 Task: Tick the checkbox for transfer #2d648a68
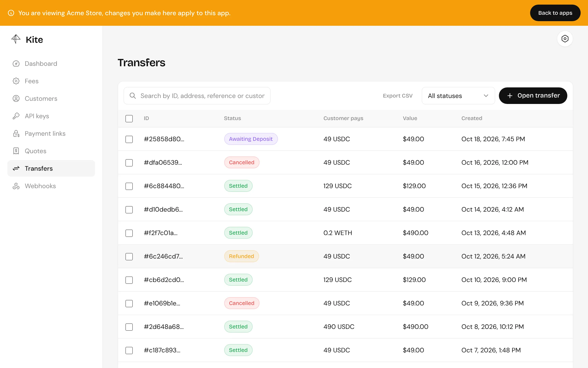pos(129,327)
